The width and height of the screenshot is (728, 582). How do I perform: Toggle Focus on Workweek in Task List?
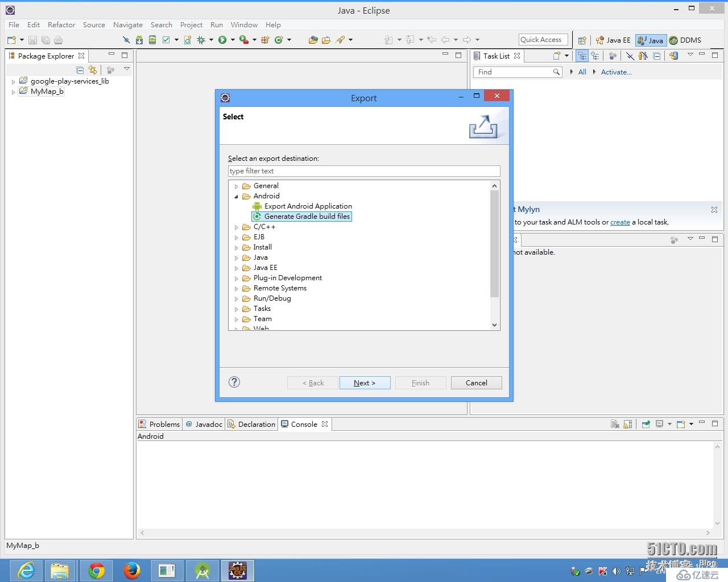pyautogui.click(x=643, y=56)
